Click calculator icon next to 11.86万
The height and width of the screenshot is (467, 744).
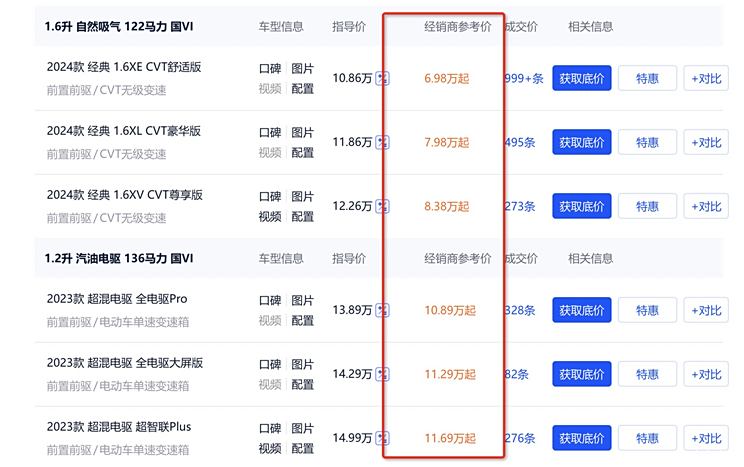click(382, 142)
